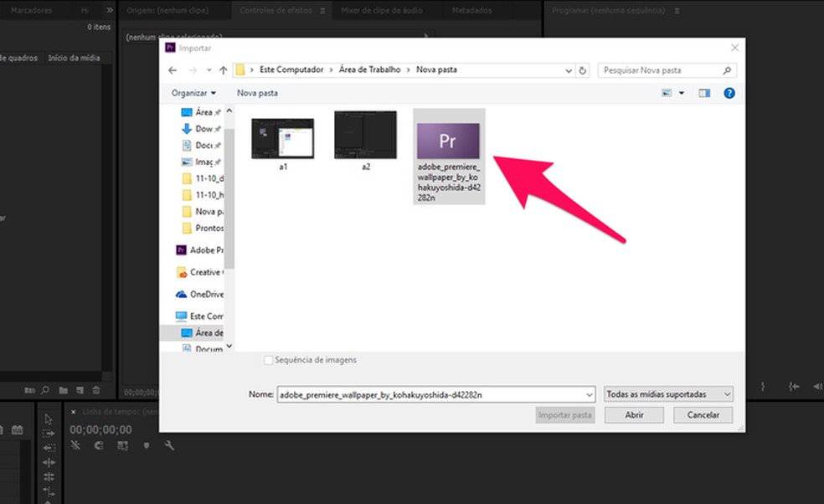This screenshot has width=824, height=504.
Task: Select the Track Select Forward tool
Action: (49, 433)
